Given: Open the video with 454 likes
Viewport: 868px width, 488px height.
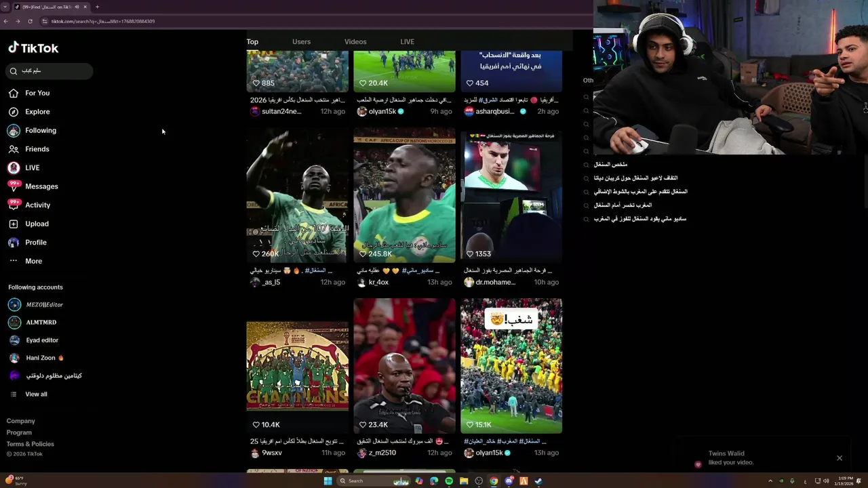Looking at the screenshot, I should pos(511,71).
